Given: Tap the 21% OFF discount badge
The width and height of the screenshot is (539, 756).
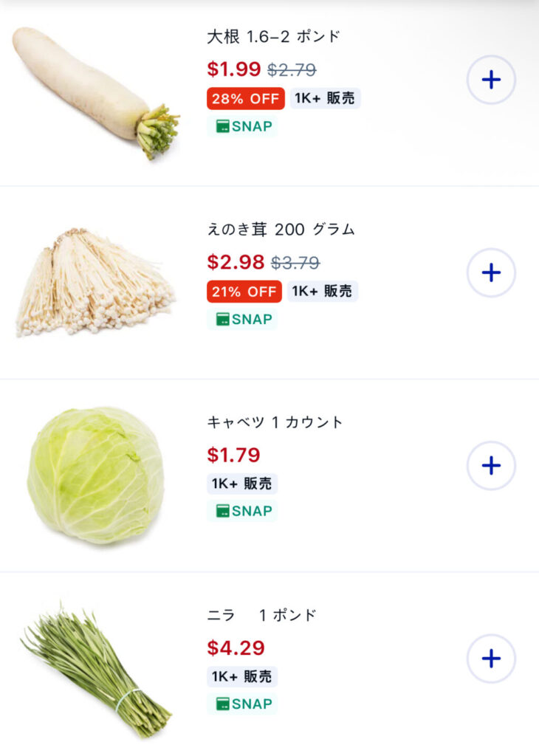Looking at the screenshot, I should [x=244, y=292].
